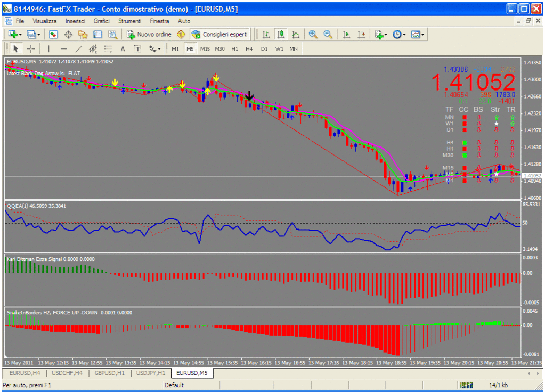The image size is (545, 392).
Task: Choose the text label tool
Action: [x=137, y=49]
